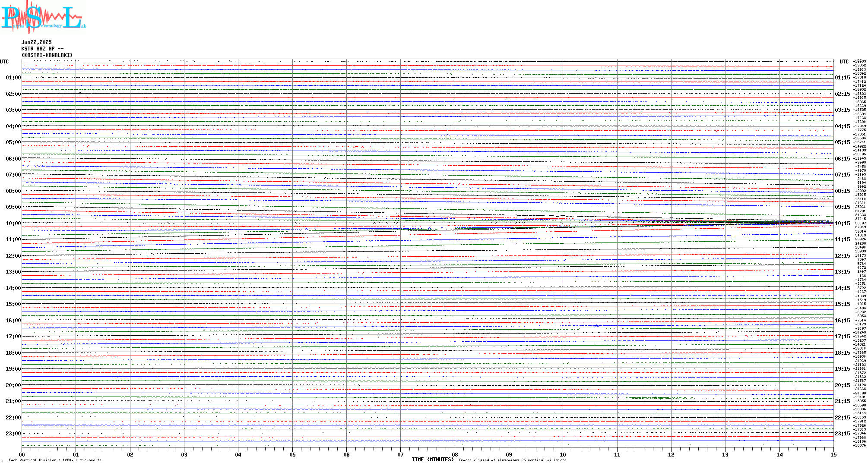868x466 pixels.
Task: Click minute 07 tick label on bottom axis
Action: coord(400,454)
